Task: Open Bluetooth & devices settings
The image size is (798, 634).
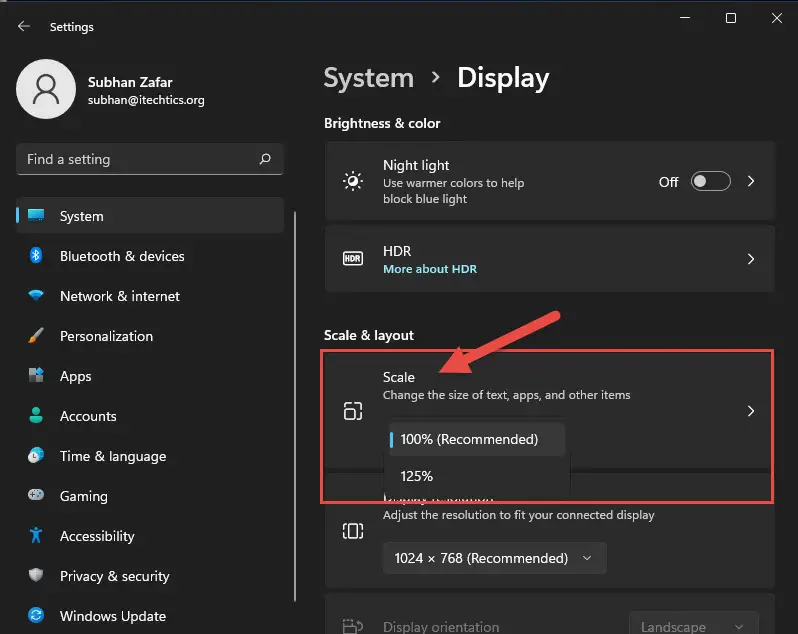Action: coord(150,256)
